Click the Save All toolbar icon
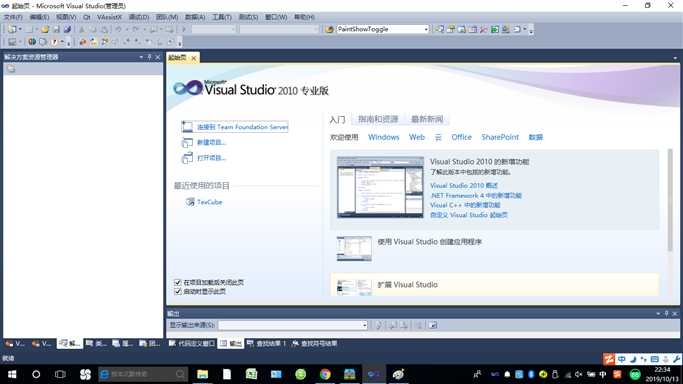 67,29
